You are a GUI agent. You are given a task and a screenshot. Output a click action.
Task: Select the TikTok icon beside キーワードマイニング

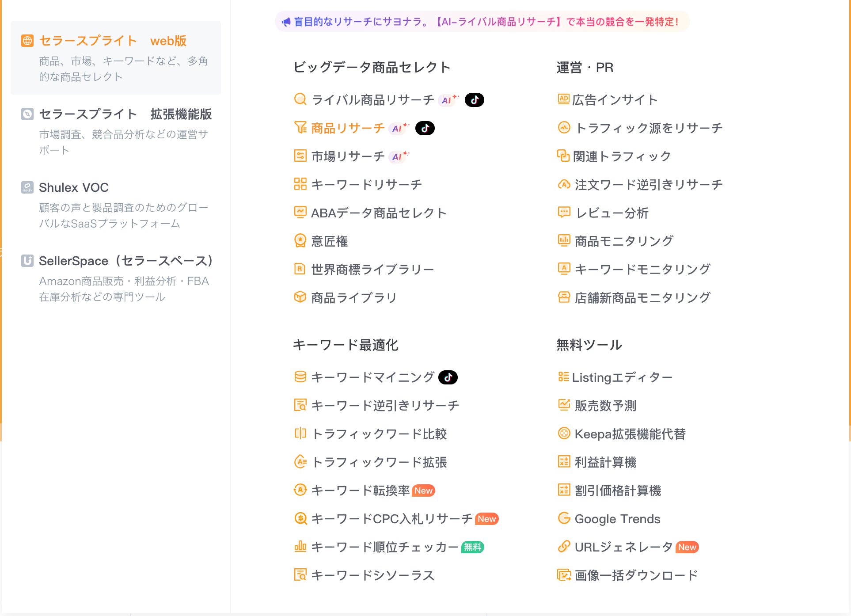(x=448, y=377)
